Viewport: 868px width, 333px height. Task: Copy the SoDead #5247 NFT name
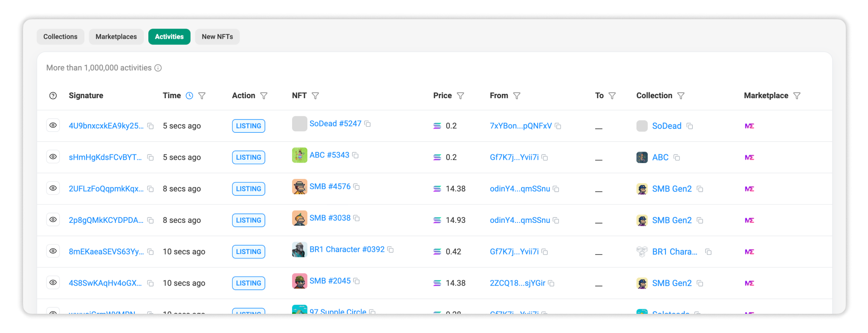pyautogui.click(x=367, y=124)
